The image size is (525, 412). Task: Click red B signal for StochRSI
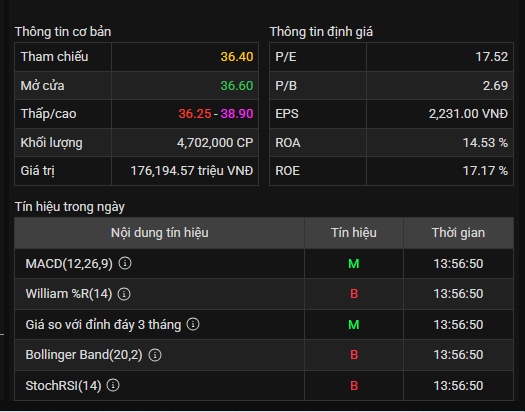[354, 386]
